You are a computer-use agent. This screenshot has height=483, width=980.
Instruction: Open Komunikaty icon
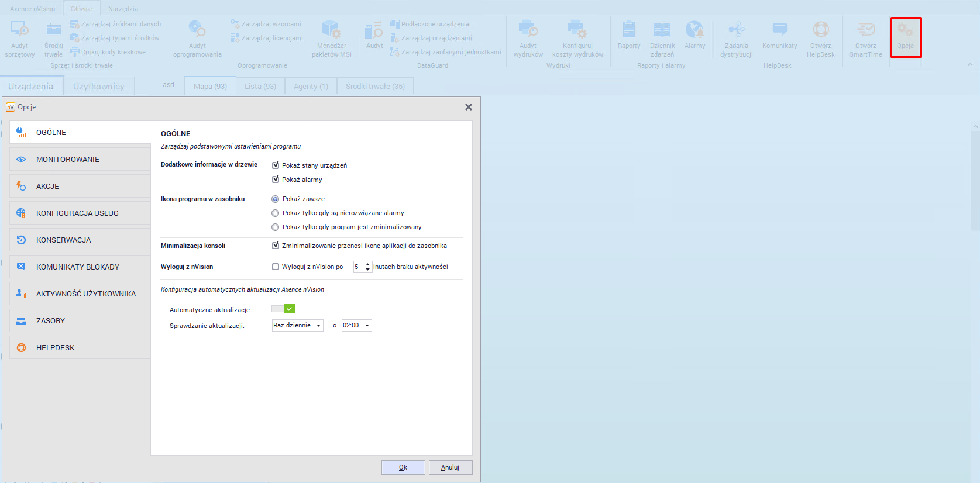tap(779, 35)
